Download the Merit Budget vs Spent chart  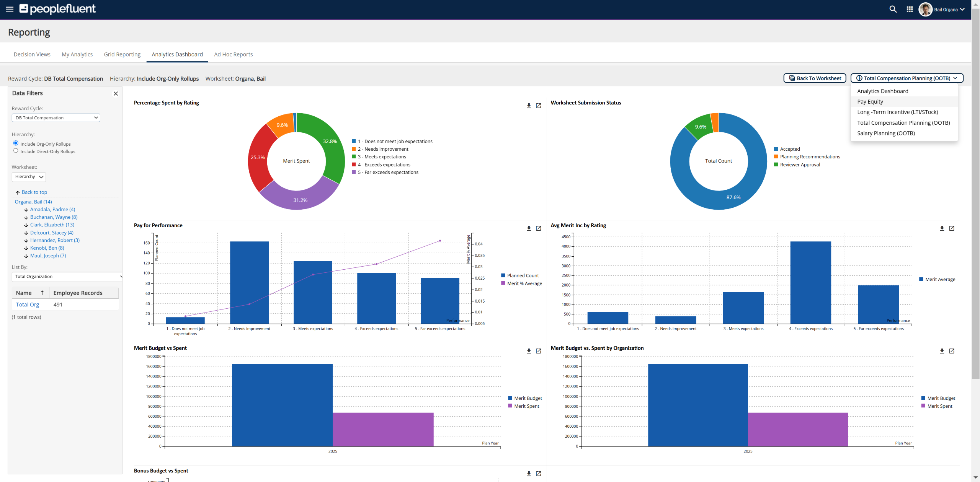(529, 351)
